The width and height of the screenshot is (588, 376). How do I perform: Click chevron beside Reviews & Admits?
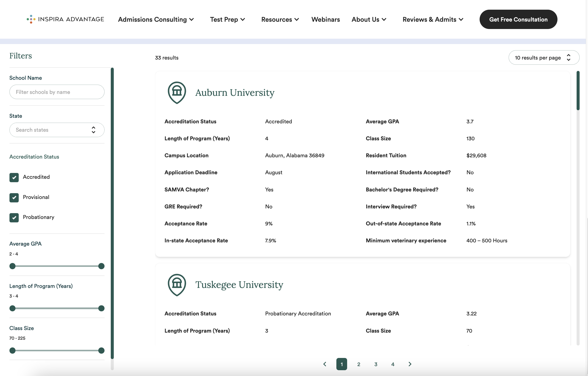[461, 20]
